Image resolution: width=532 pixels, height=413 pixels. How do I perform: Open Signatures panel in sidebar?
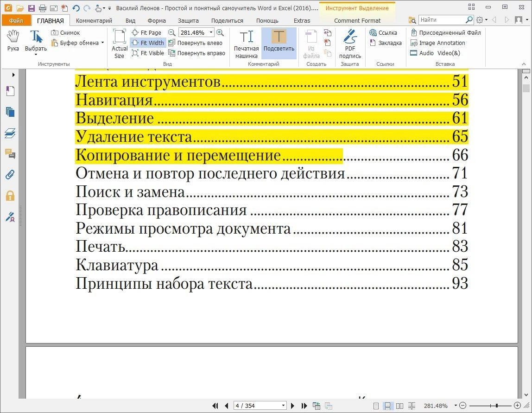pos(10,217)
